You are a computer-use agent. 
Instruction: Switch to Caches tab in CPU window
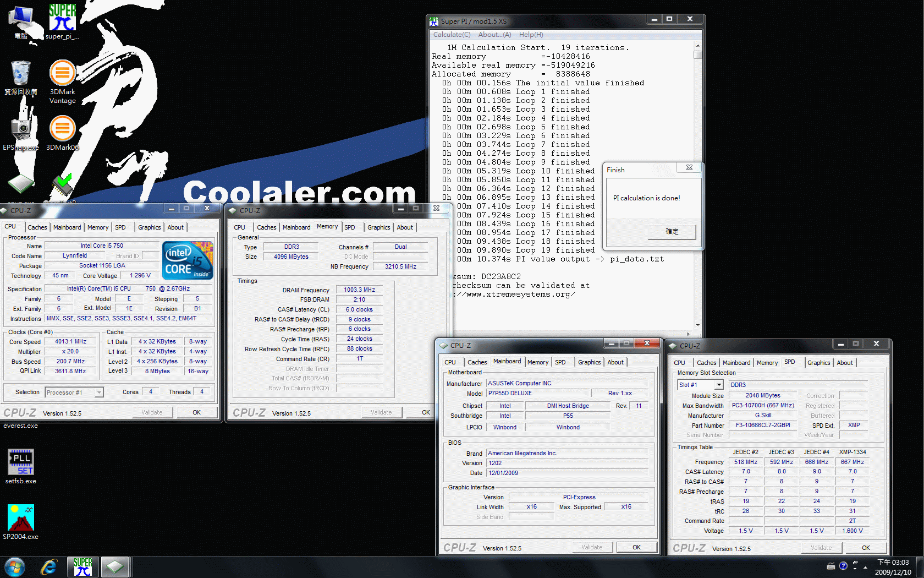(37, 227)
